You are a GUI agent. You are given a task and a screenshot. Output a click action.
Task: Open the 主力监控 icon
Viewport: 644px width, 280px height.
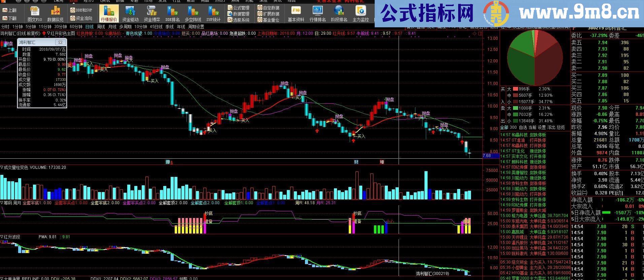tap(361, 14)
